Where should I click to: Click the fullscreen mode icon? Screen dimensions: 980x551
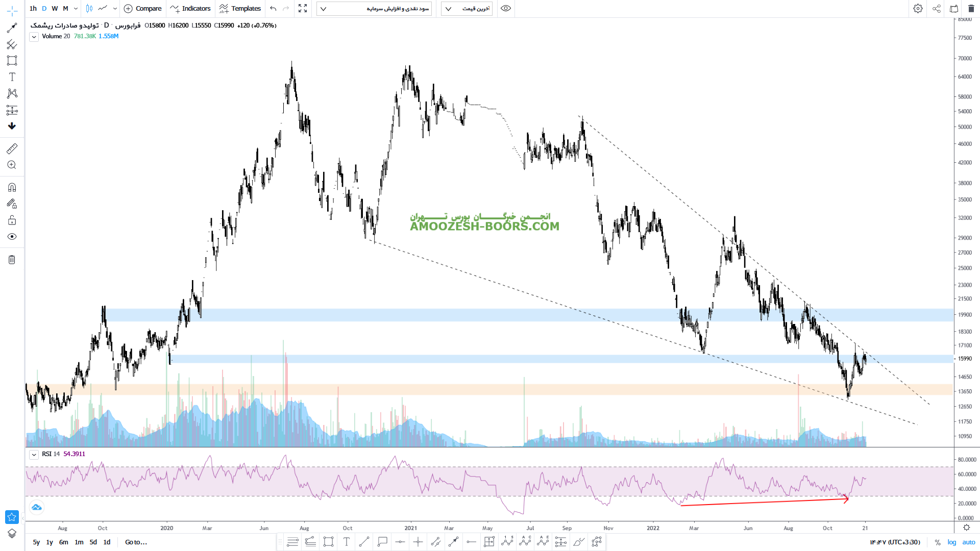[x=303, y=9]
